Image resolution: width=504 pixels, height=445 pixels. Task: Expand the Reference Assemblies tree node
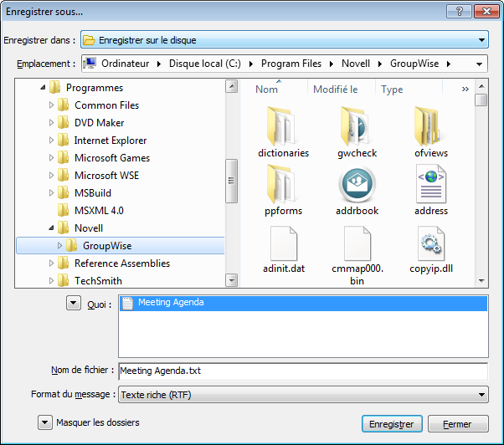point(51,263)
